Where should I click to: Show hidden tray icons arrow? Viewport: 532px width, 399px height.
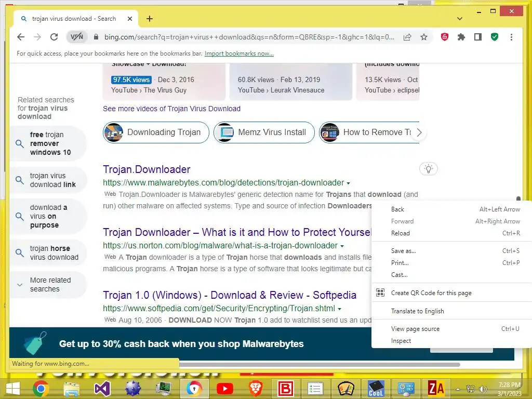(458, 389)
